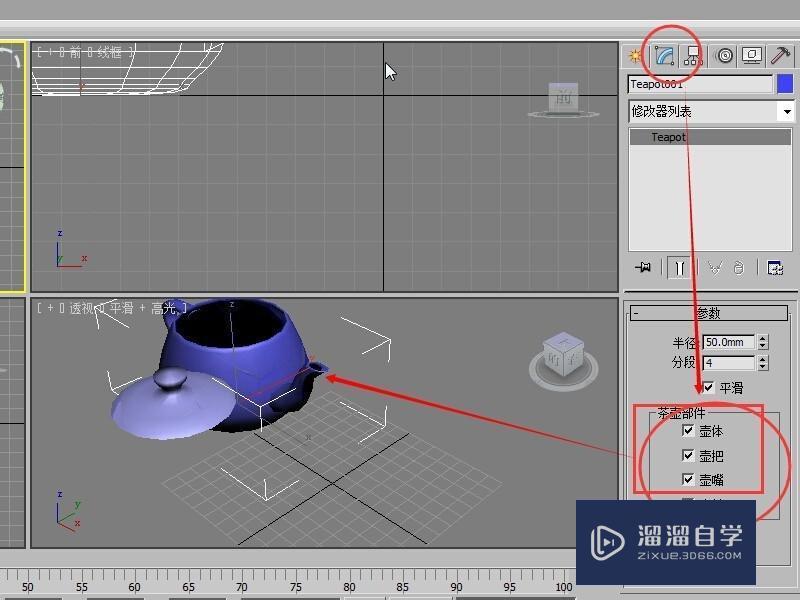Open the Create panel
The image size is (800, 600).
click(634, 55)
